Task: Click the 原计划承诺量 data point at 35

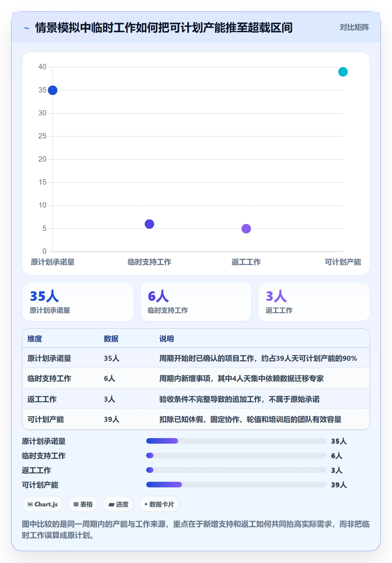Action: coord(53,90)
